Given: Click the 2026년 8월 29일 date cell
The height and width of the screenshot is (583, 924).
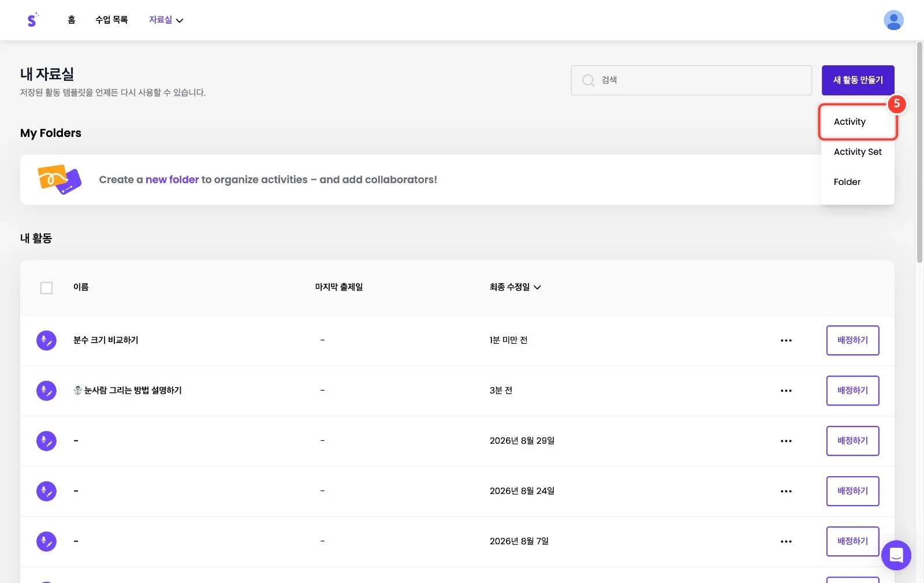Looking at the screenshot, I should (522, 441).
